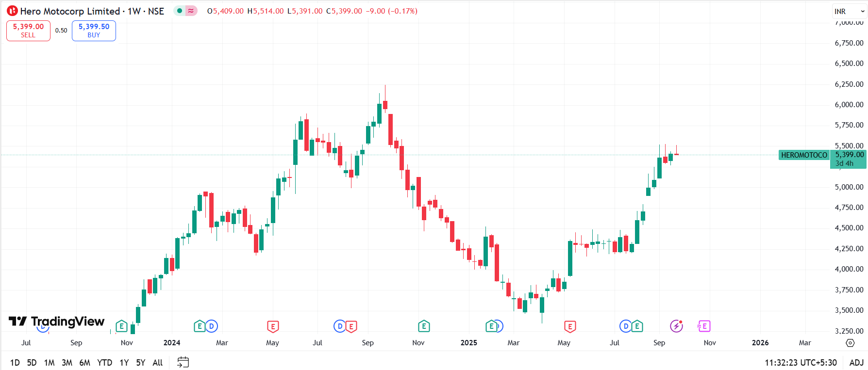Click the Hero Motocorp company logo icon
The image size is (868, 370).
coord(12,11)
